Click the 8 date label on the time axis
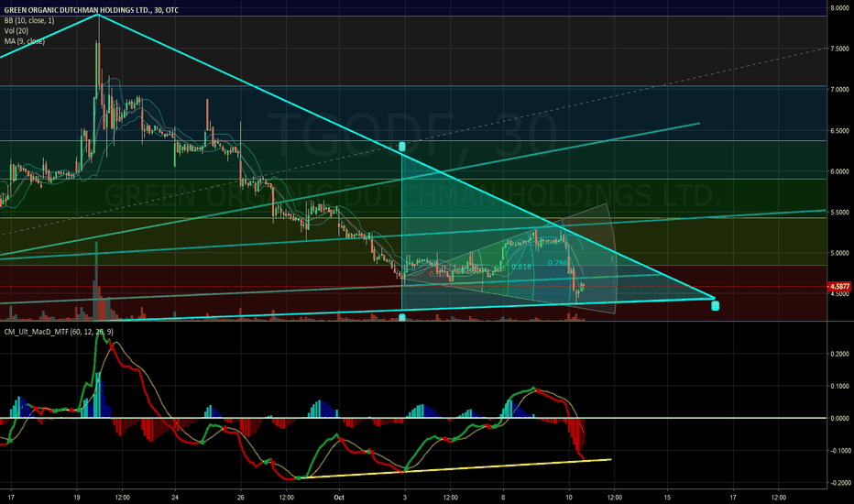The height and width of the screenshot is (504, 854). click(x=503, y=497)
